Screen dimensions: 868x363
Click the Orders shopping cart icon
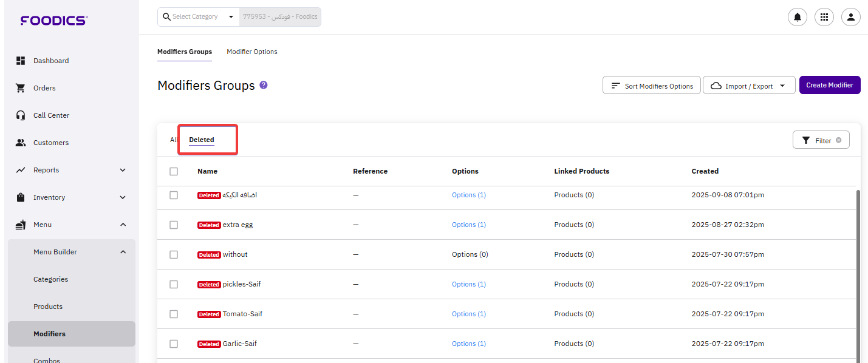tap(21, 88)
